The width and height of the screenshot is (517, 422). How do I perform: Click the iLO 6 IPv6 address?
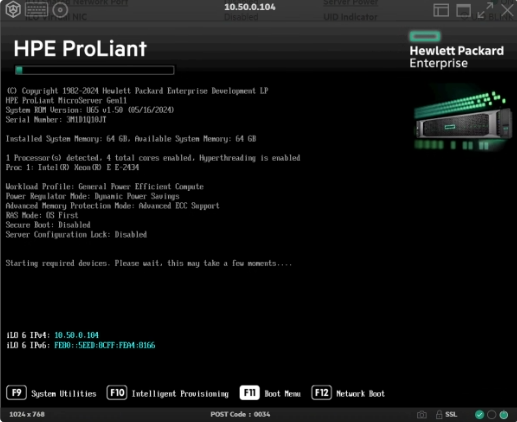105,345
